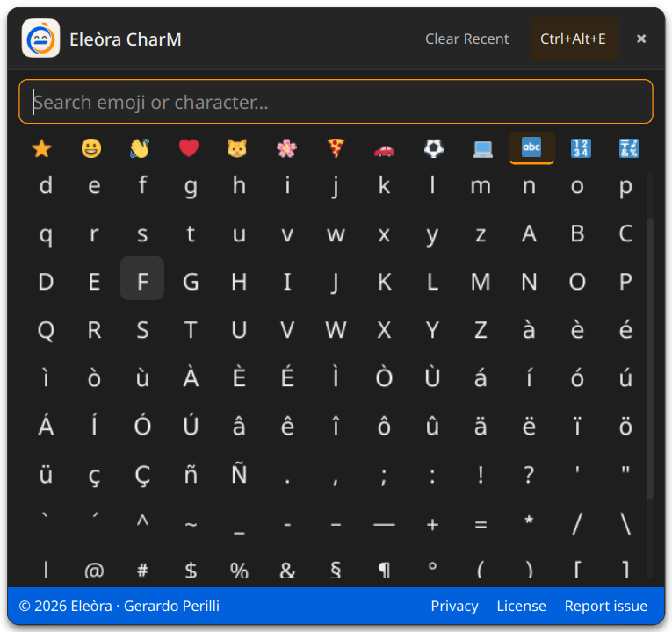
Task: Click the Ctrl+Alt+E shortcut button
Action: click(x=573, y=39)
